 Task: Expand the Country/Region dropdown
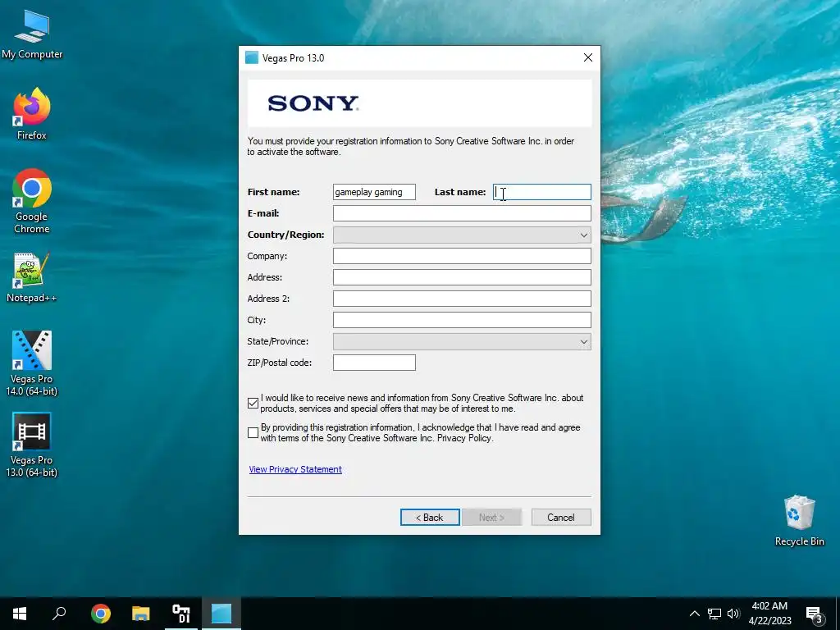coord(462,235)
